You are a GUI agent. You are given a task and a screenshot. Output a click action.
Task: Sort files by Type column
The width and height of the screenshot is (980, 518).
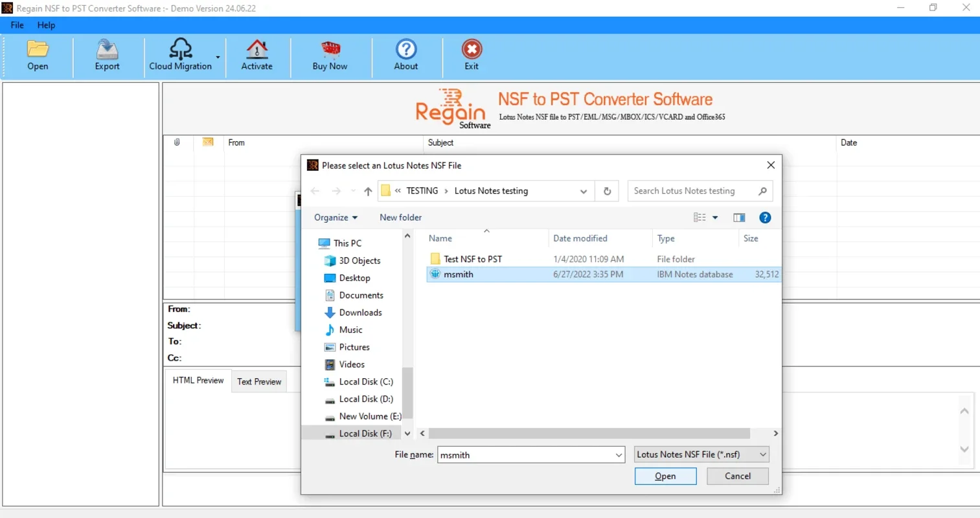pyautogui.click(x=666, y=238)
